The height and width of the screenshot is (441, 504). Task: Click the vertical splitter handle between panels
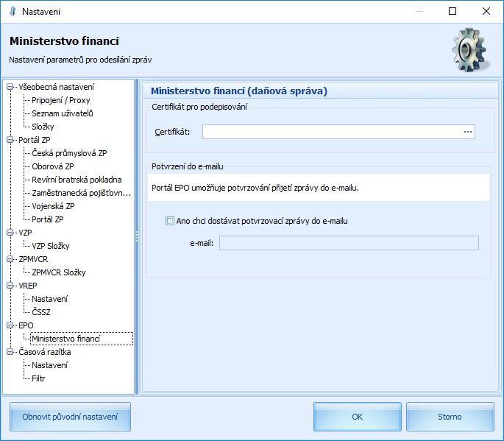click(x=137, y=237)
